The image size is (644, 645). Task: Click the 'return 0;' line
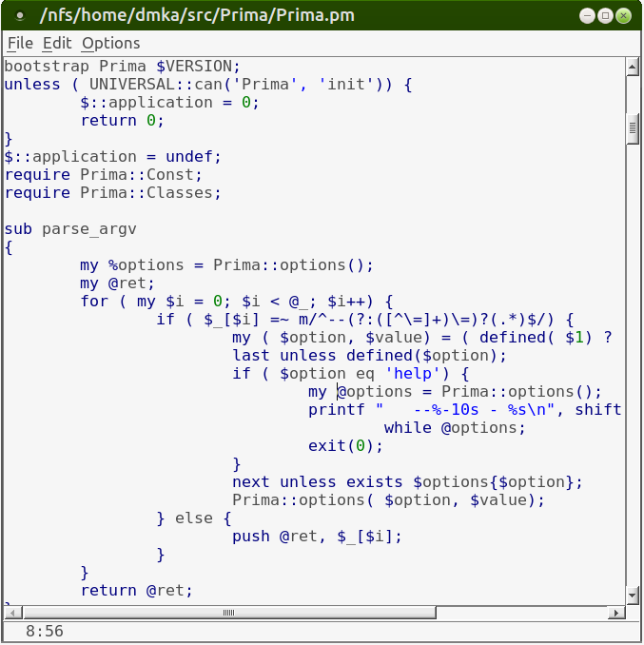(x=122, y=121)
